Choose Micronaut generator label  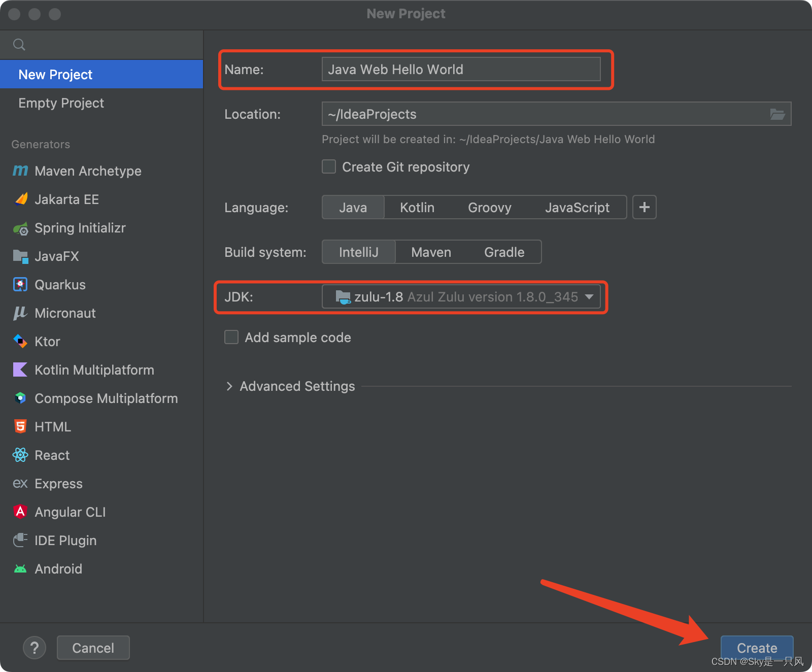click(x=65, y=313)
